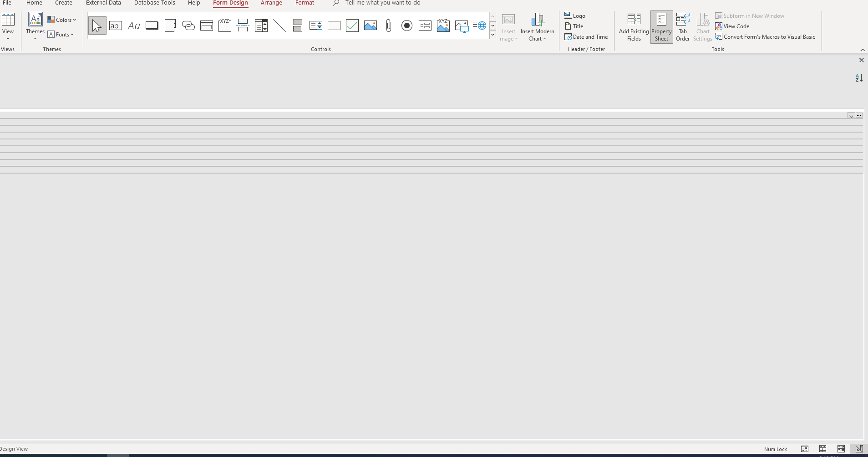The width and height of the screenshot is (868, 457).
Task: Convert Form's Macros to Visual Basic
Action: coord(765,37)
